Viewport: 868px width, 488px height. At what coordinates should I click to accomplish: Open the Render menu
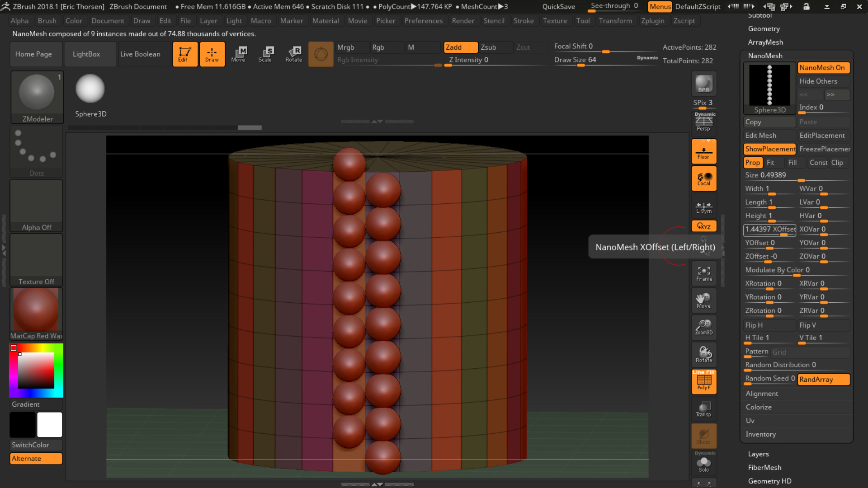click(x=463, y=21)
